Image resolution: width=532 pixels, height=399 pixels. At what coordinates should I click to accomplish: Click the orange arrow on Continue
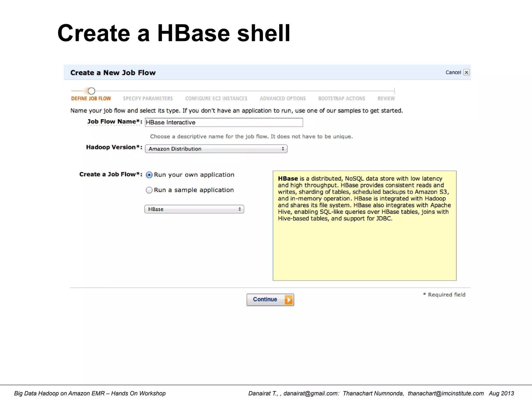[289, 300]
